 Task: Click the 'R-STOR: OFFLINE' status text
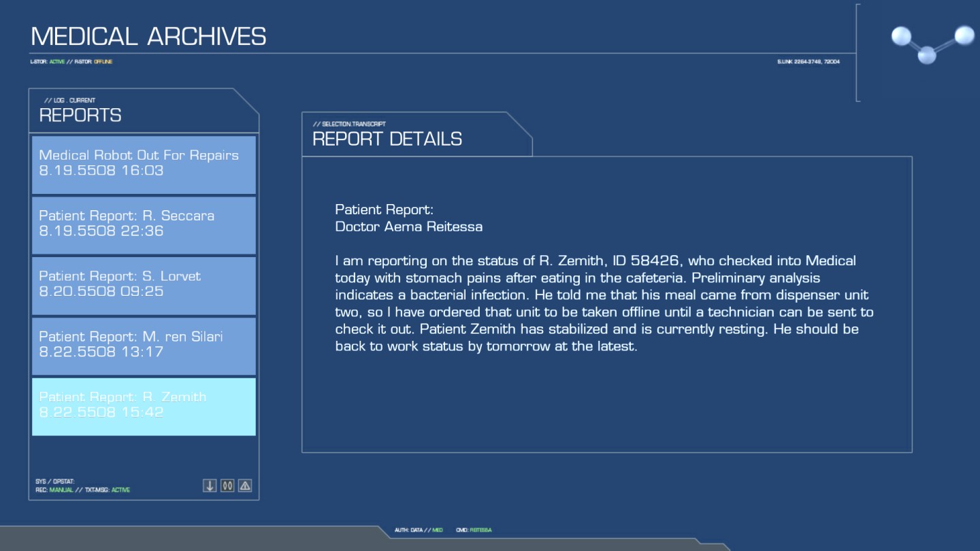(93, 62)
